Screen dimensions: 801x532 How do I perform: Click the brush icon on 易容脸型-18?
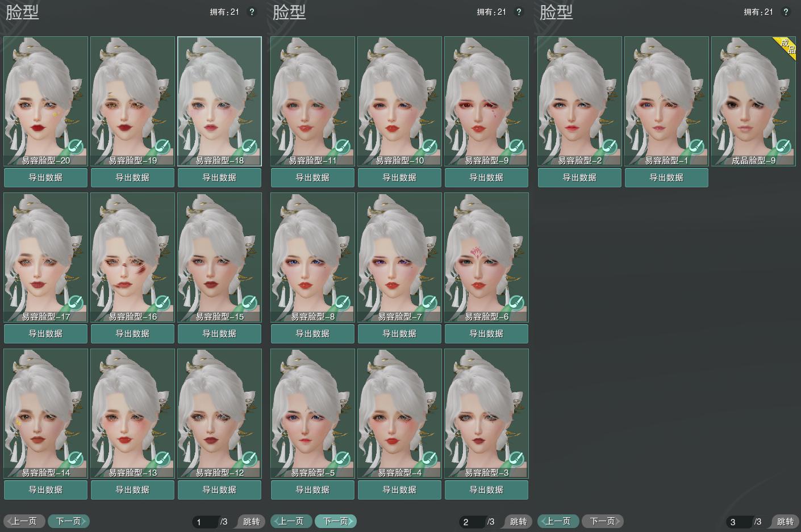[249, 147]
